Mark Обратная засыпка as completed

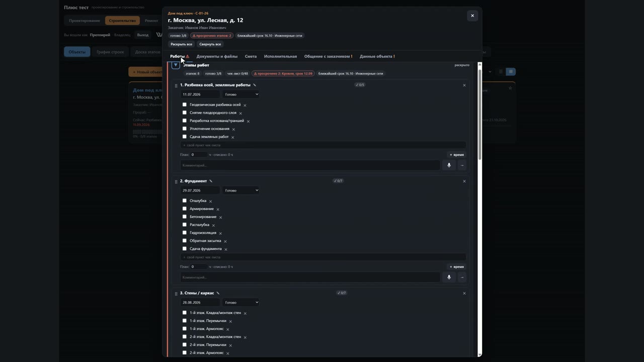click(185, 241)
